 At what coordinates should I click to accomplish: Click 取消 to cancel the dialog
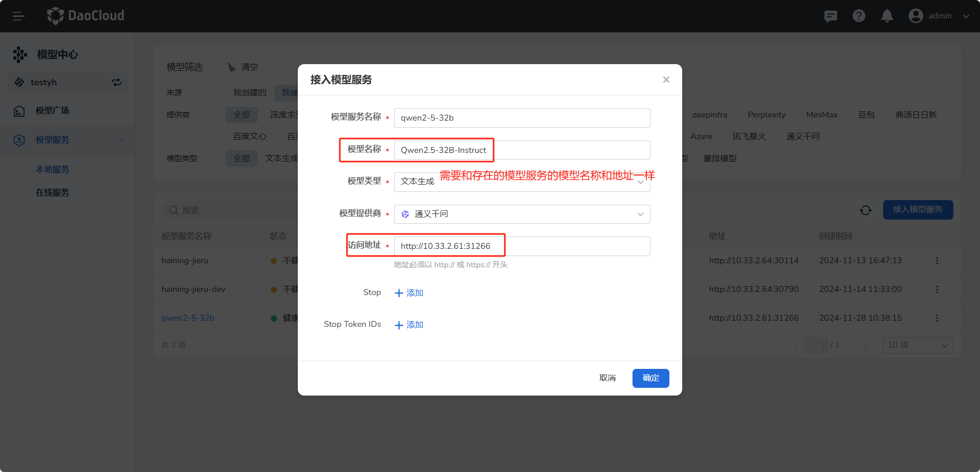pos(607,378)
